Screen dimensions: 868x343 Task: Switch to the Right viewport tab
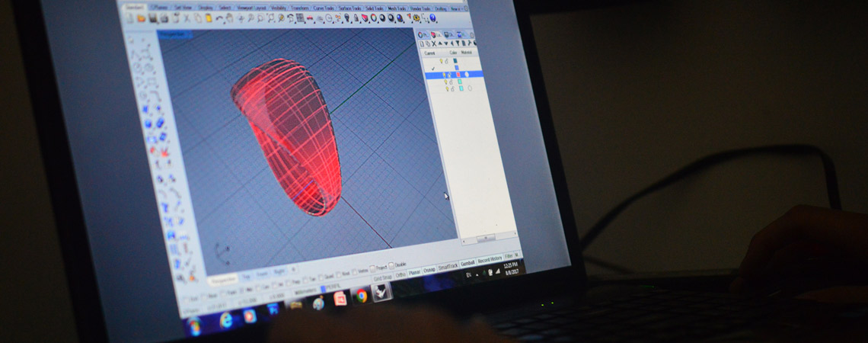click(x=279, y=271)
